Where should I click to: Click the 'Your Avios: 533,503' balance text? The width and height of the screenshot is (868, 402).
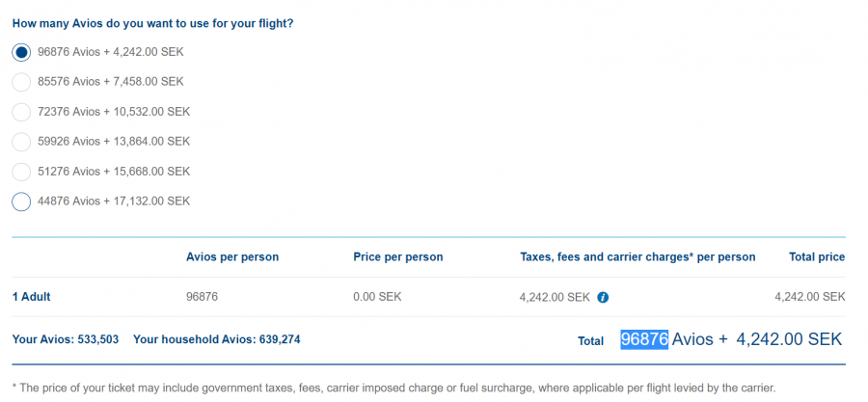point(65,339)
